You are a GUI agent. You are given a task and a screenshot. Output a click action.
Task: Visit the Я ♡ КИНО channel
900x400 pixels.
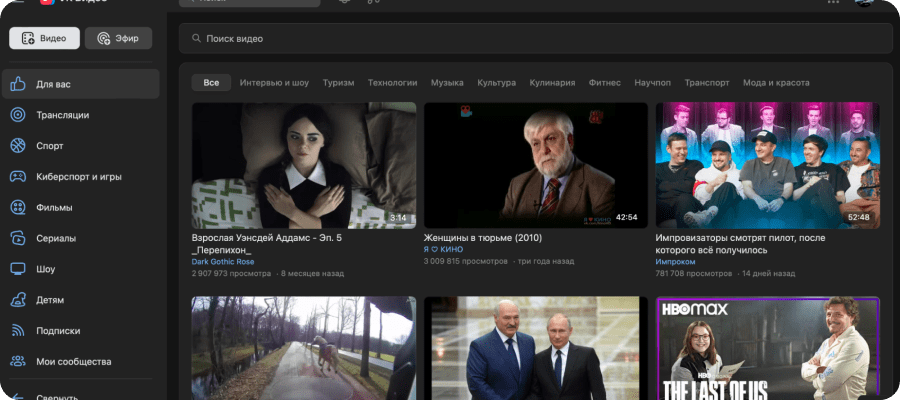pos(443,250)
